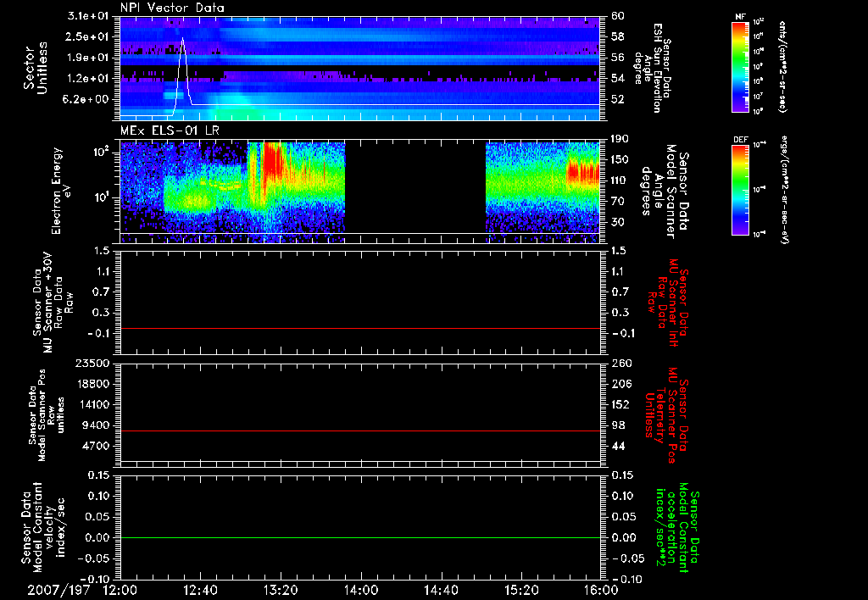Select the "Model Scanner Angle degrees" axis label
The height and width of the screenshot is (600, 868).
click(x=665, y=192)
